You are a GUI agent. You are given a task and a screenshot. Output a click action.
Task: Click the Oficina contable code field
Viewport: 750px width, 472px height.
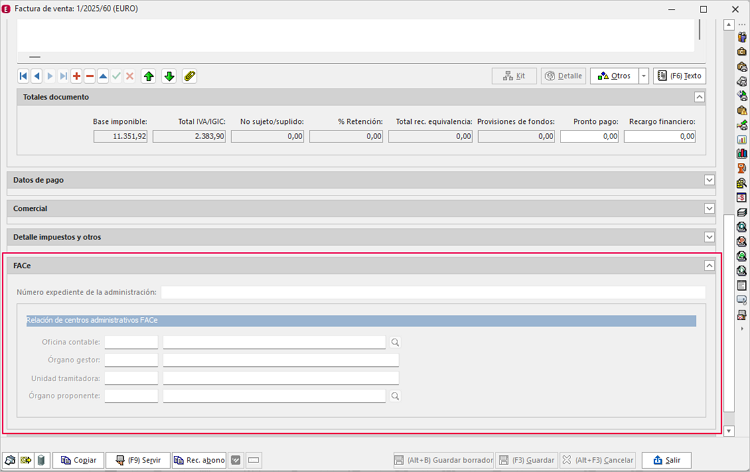[132, 342]
